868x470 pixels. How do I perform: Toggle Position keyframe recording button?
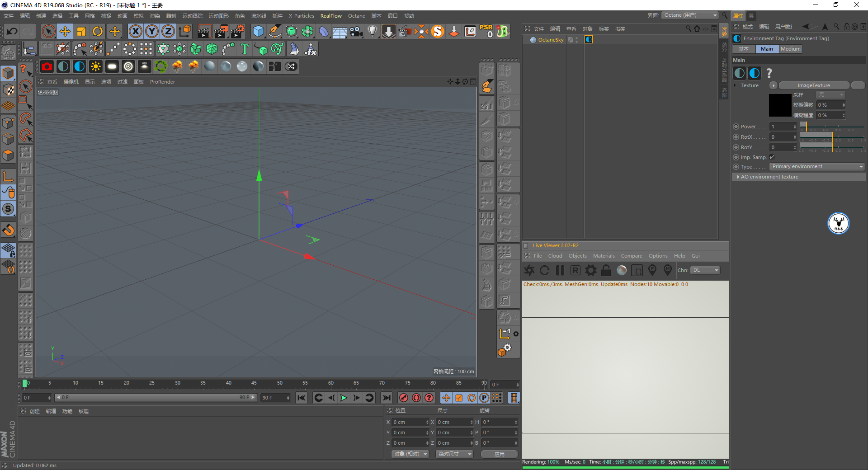(446, 398)
